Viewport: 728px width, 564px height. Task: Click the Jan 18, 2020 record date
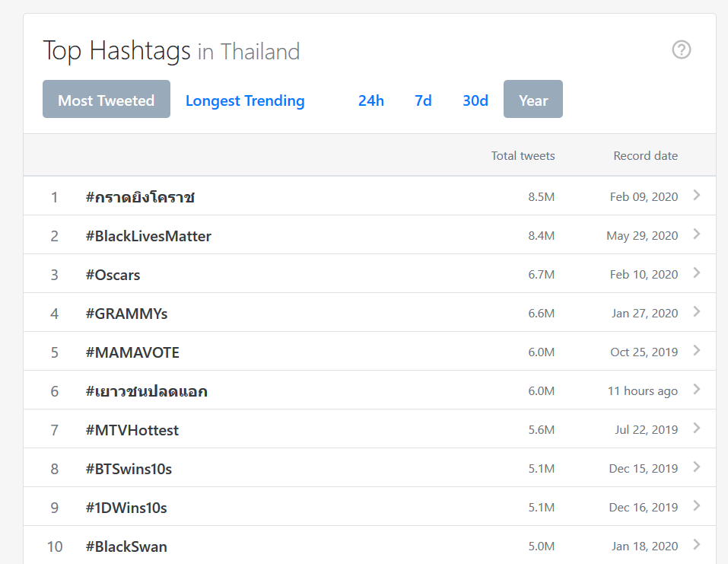(x=644, y=546)
